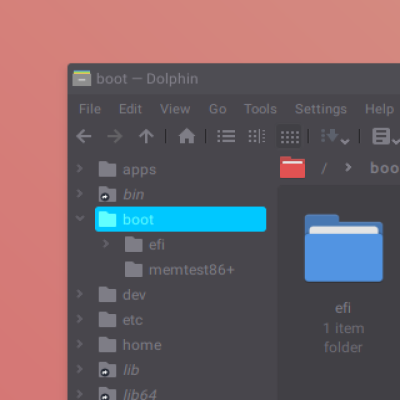Click the "efi" label under the blue folder
The height and width of the screenshot is (400, 400).
pyautogui.click(x=343, y=308)
